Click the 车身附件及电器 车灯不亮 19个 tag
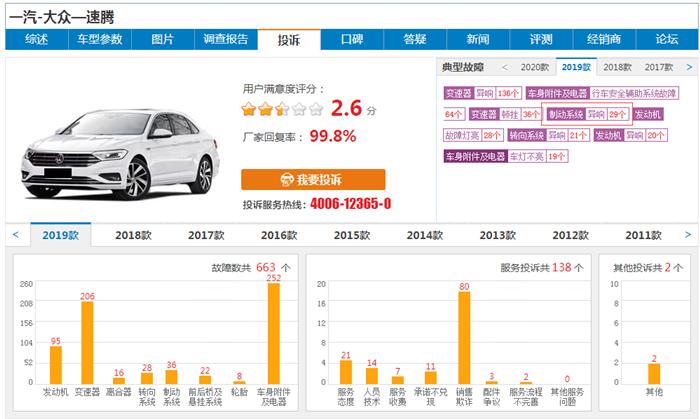 [x=506, y=156]
